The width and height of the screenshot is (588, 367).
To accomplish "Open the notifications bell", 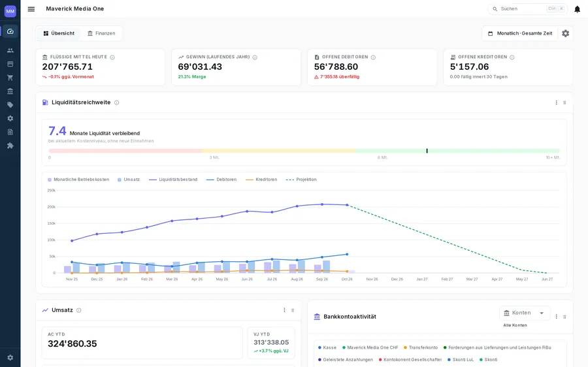I will coord(577,9).
